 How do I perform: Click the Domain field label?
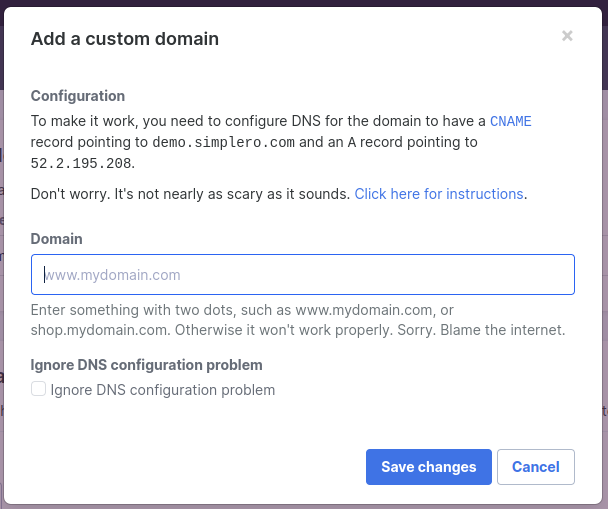pos(57,239)
